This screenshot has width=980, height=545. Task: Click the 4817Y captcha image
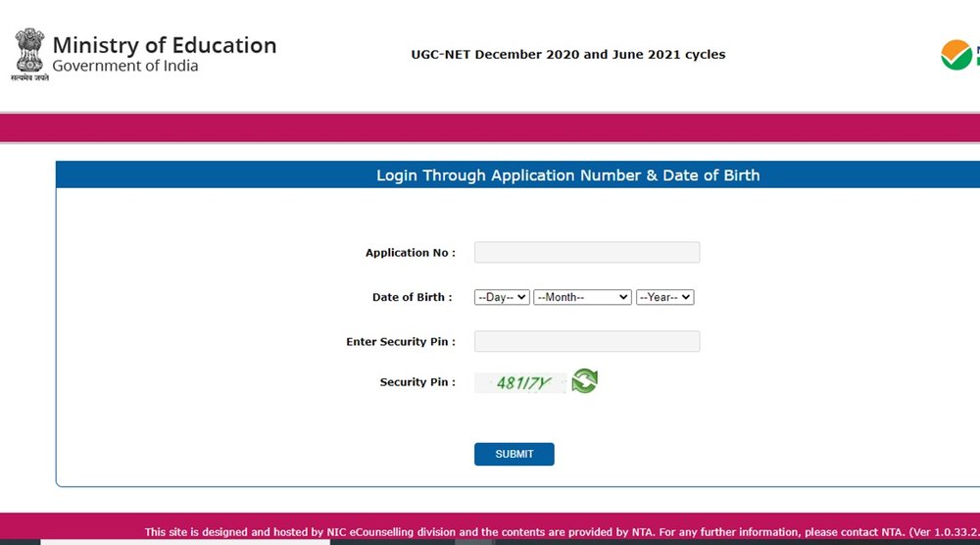click(x=520, y=382)
